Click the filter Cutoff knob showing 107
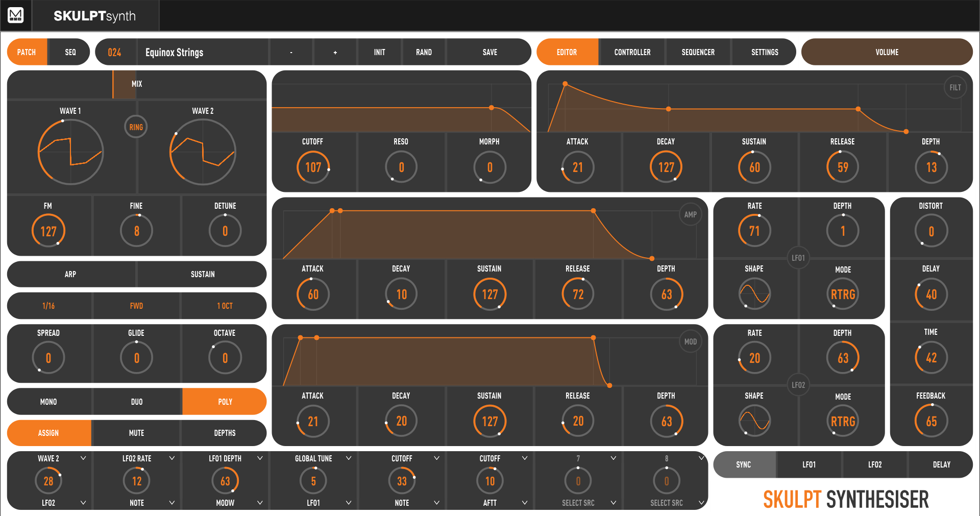This screenshot has width=980, height=516. click(313, 167)
